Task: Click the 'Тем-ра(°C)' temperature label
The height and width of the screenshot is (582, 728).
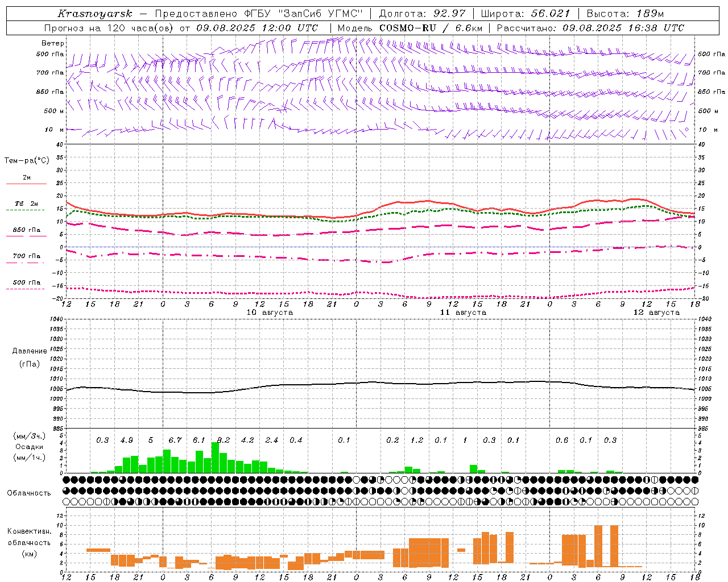Action: point(27,161)
